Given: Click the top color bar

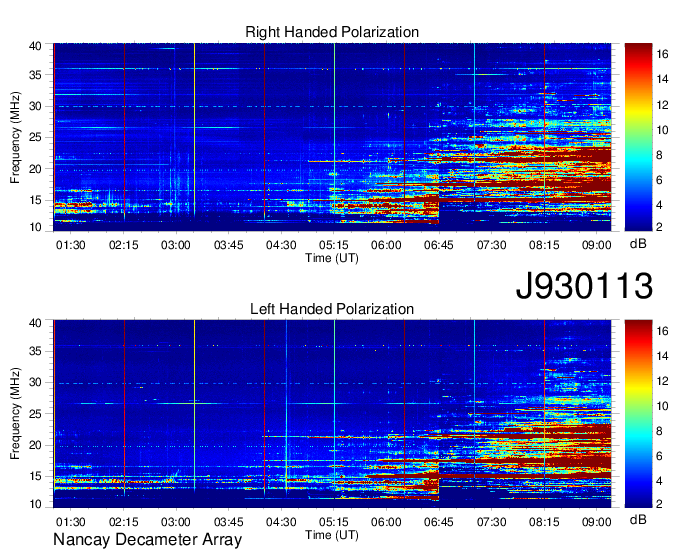Looking at the screenshot, I should click(x=638, y=137).
